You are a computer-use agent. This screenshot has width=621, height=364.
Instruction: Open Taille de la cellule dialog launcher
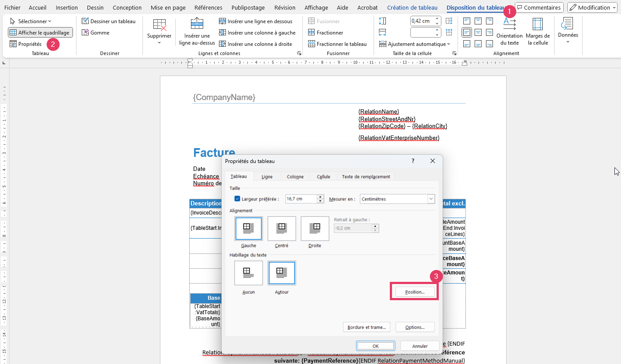pyautogui.click(x=454, y=53)
